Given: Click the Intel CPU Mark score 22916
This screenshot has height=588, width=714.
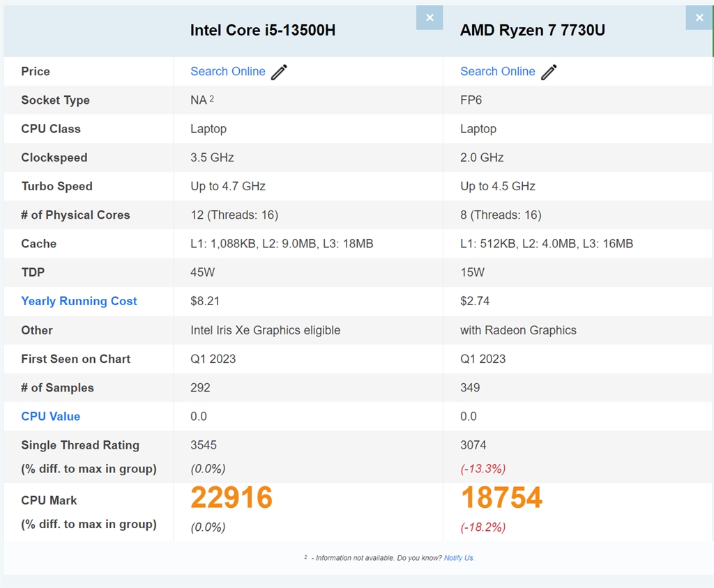Looking at the screenshot, I should click(x=231, y=498).
